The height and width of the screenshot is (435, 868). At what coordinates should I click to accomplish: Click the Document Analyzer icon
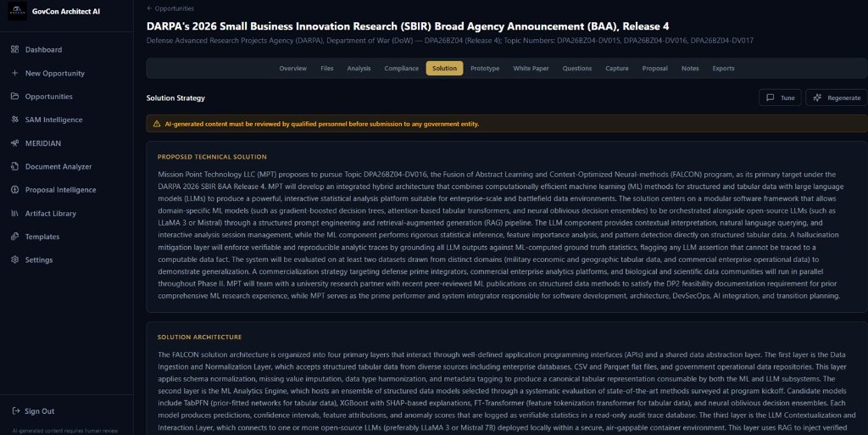[15, 166]
